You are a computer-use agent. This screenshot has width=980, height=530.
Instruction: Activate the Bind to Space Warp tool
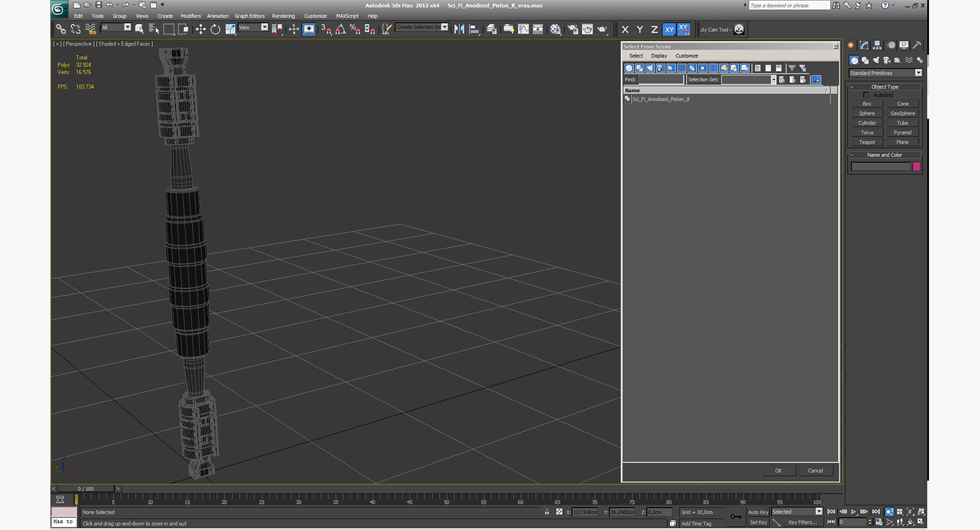point(91,29)
